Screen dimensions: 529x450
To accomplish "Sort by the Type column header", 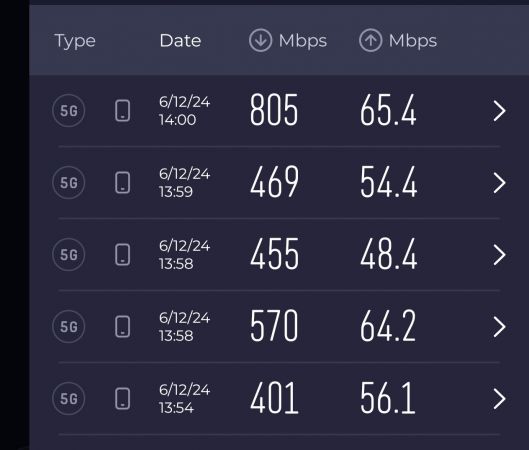I will tap(75, 41).
